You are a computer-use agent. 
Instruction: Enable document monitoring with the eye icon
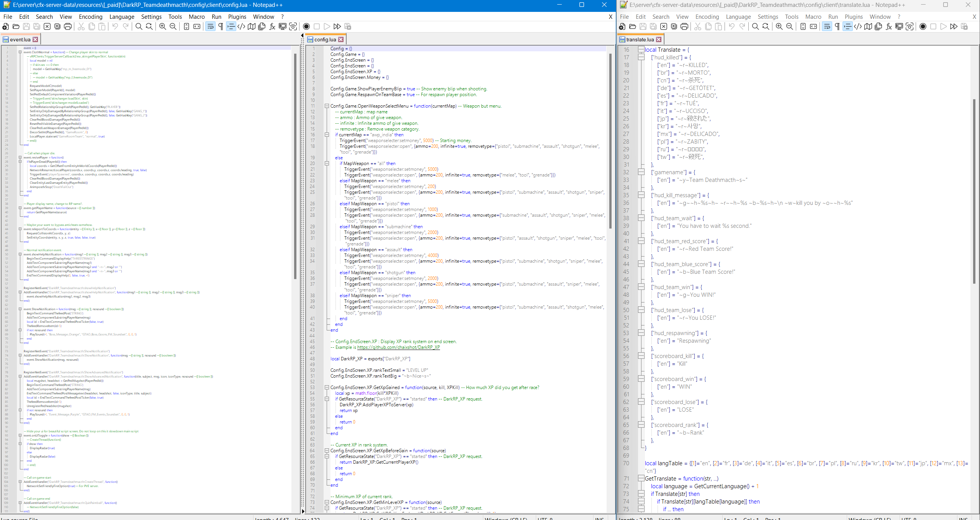[293, 26]
